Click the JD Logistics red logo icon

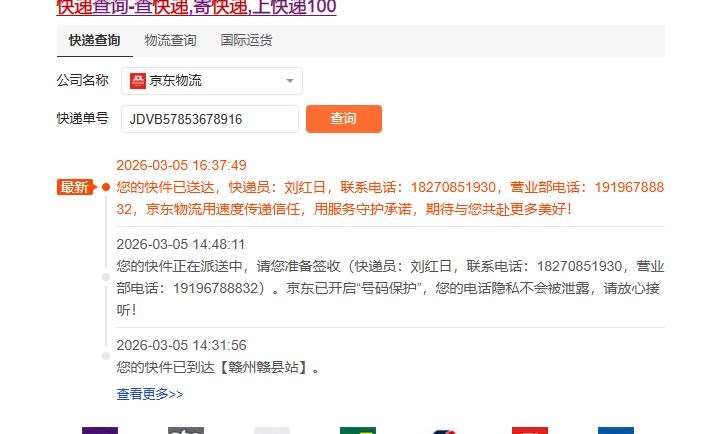point(138,81)
